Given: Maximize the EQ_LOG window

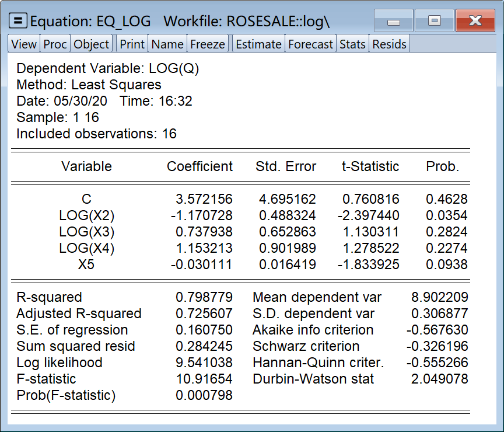Looking at the screenshot, I should (x=433, y=22).
